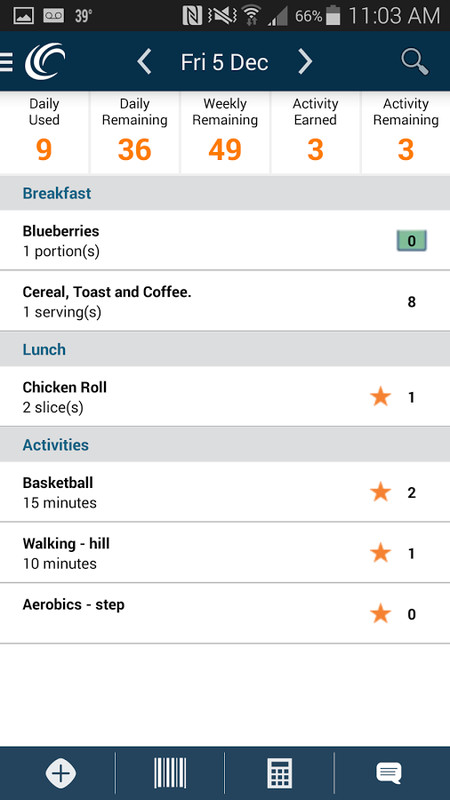Toggle the favorite star for Basketball
Image resolution: width=450 pixels, height=800 pixels.
coord(381,492)
